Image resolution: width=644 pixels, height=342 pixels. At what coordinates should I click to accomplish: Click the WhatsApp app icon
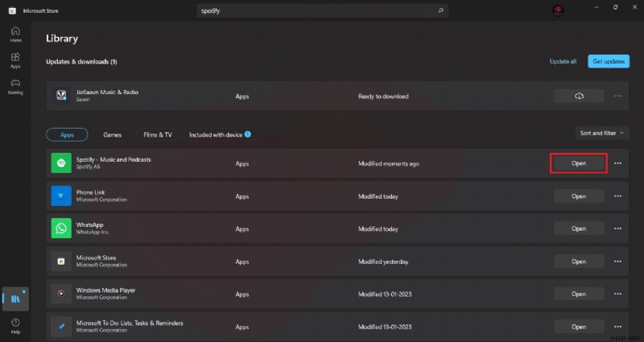point(61,229)
